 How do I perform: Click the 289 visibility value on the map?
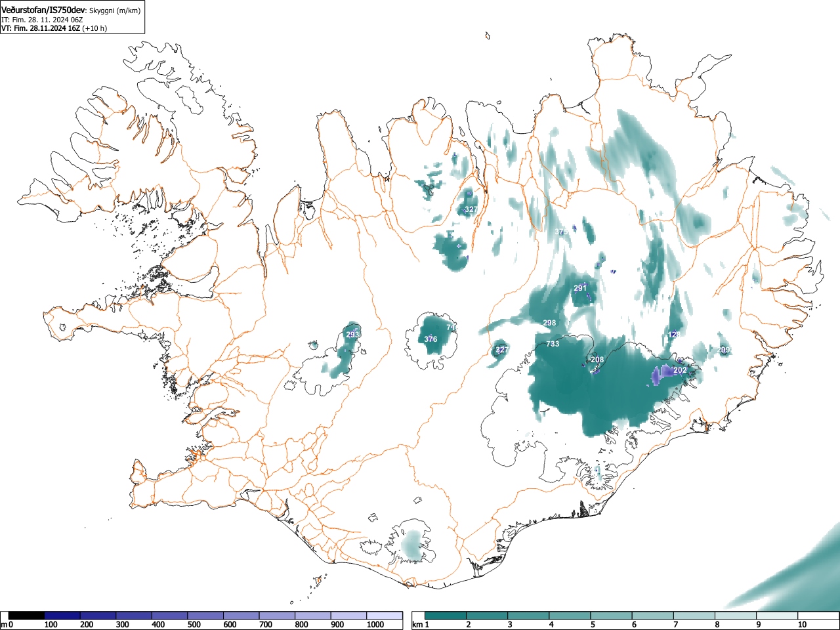point(723,350)
